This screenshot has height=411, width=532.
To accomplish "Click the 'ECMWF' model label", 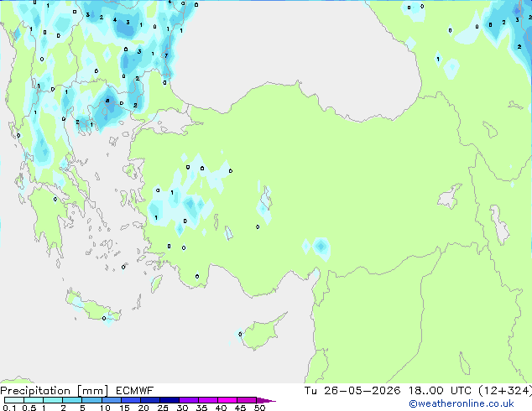I will [x=135, y=391].
